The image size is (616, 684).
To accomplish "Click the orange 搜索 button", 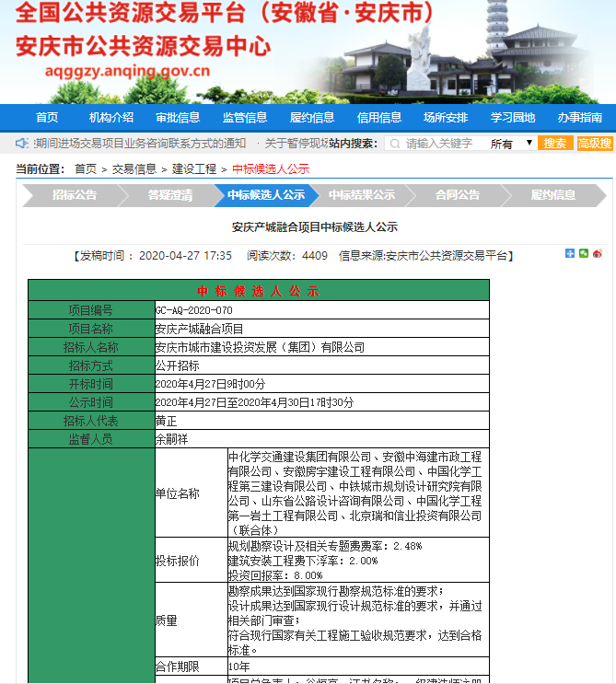I will tap(555, 143).
